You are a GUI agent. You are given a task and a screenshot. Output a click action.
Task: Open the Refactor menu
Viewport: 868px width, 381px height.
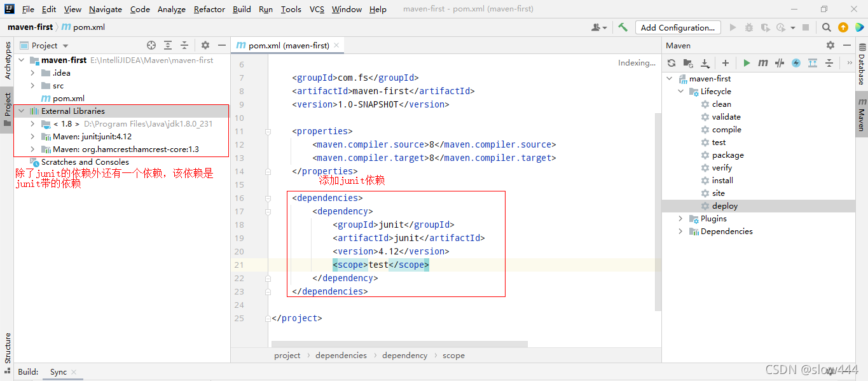click(209, 9)
